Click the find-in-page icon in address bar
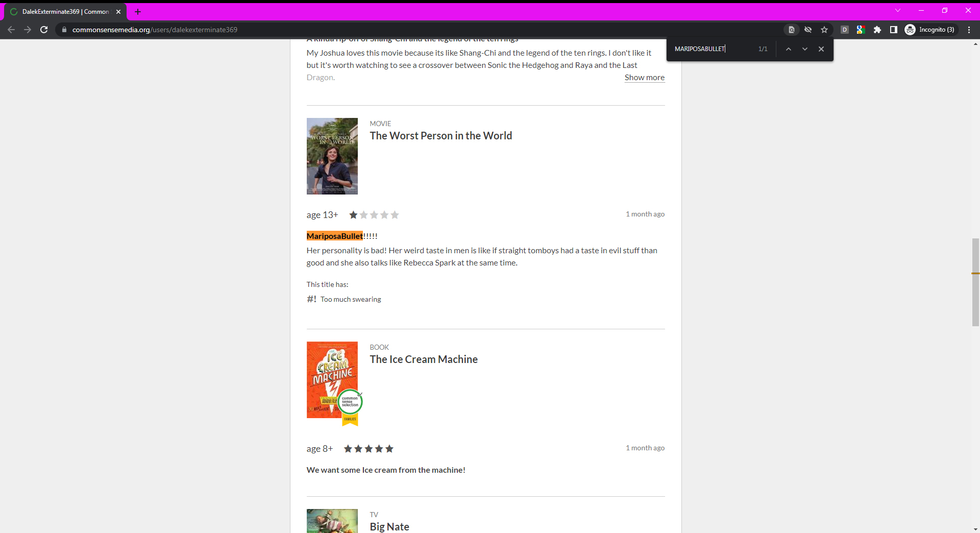This screenshot has width=980, height=533. pos(792,30)
